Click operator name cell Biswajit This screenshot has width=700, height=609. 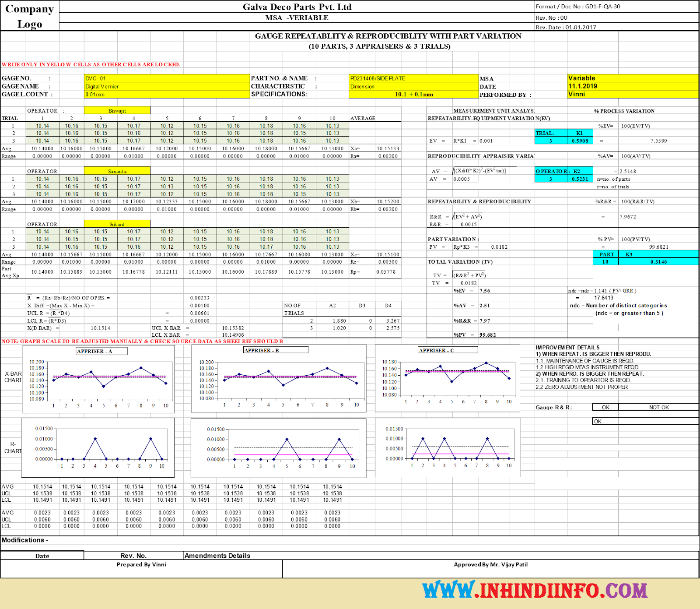click(x=117, y=110)
